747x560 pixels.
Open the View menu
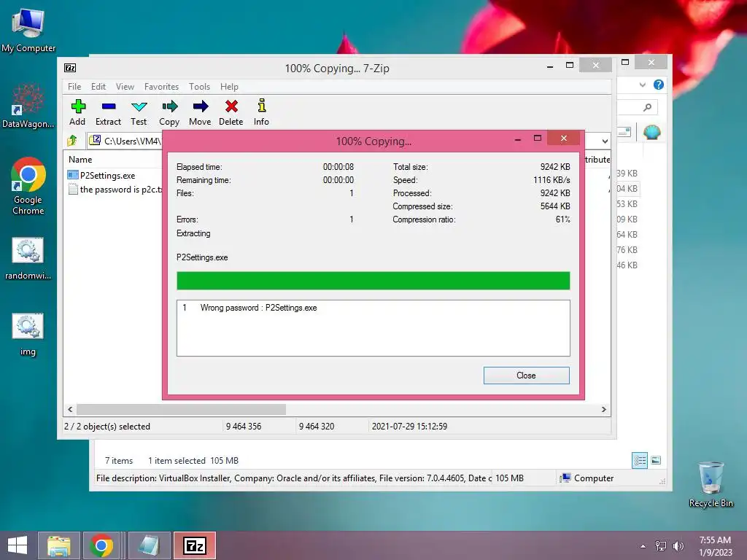[125, 87]
